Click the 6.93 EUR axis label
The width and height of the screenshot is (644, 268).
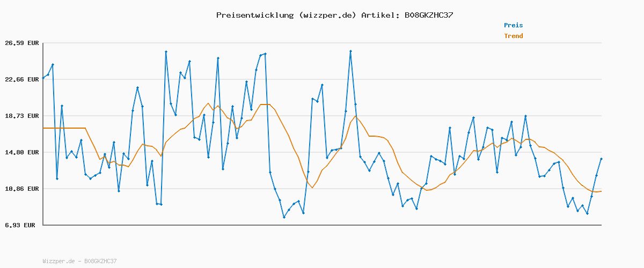click(20, 225)
